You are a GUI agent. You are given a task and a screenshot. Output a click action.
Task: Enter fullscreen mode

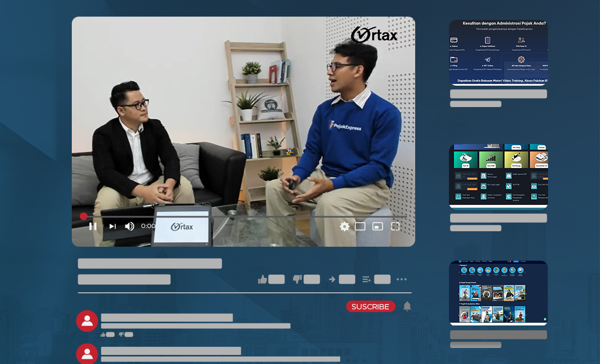395,226
